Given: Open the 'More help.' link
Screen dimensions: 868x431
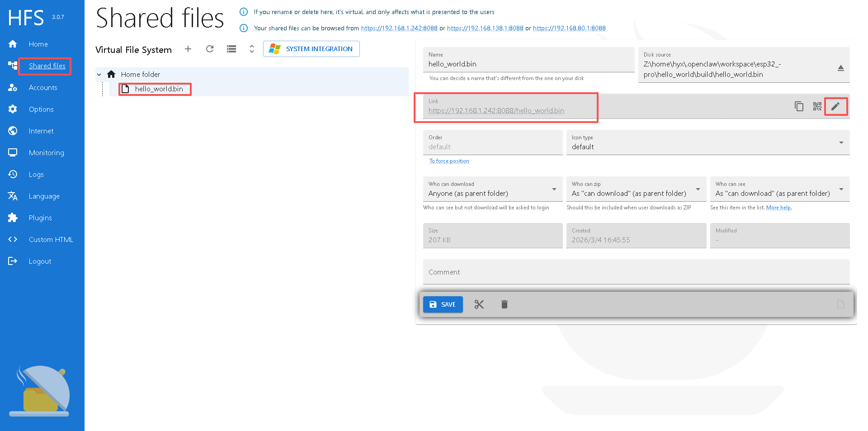Looking at the screenshot, I should [x=779, y=208].
